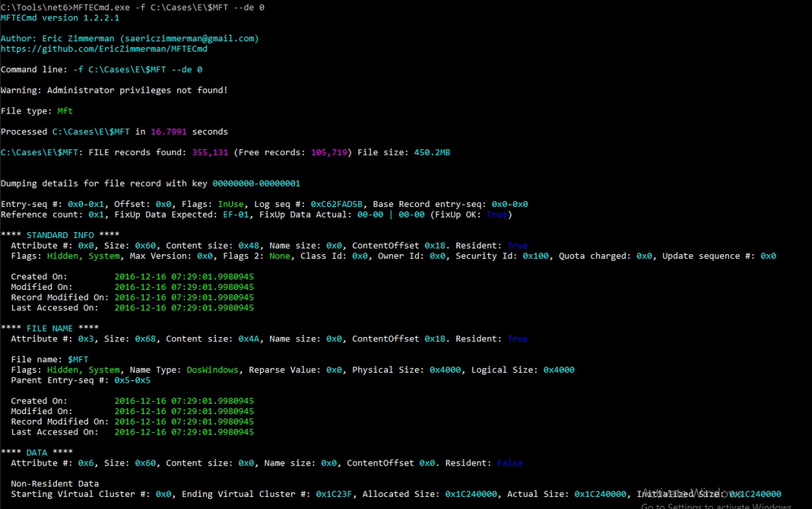
Task: Select the Security Id value 0x100
Action: [535, 256]
